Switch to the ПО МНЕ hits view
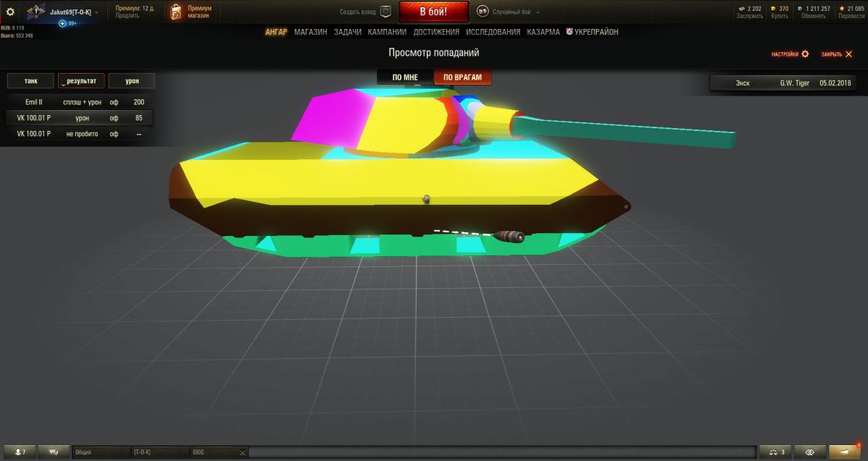 click(x=405, y=77)
